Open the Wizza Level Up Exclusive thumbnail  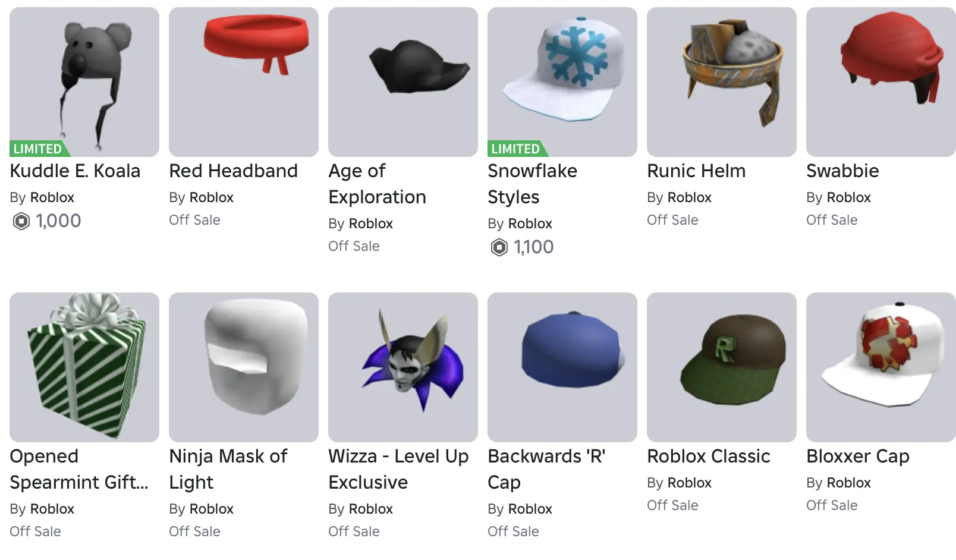pyautogui.click(x=403, y=367)
